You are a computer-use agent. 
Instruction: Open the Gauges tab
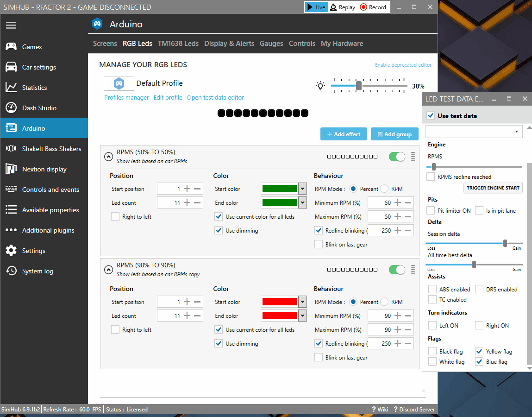tap(271, 43)
